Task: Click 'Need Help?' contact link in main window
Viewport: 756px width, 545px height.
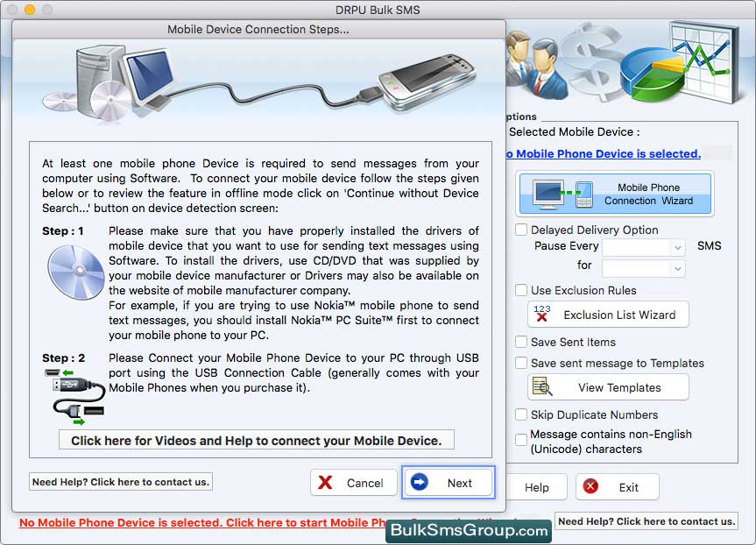Action: 646,521
